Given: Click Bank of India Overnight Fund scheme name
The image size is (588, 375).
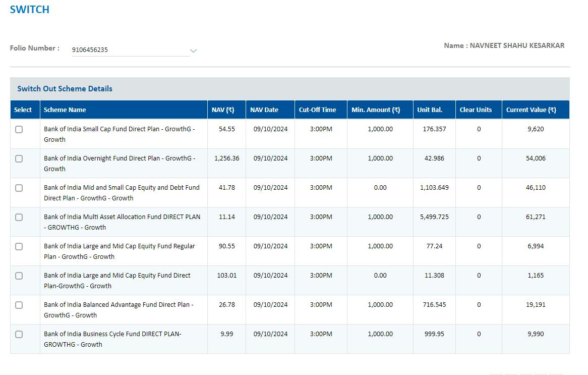Looking at the screenshot, I should click(x=120, y=164).
